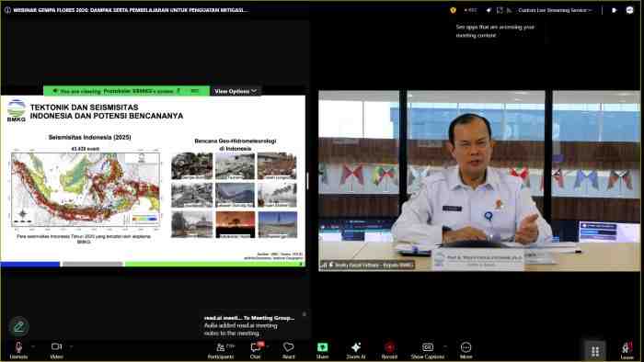The height and width of the screenshot is (362, 644).
Task: Click the live streaming play icon
Action: [614, 10]
